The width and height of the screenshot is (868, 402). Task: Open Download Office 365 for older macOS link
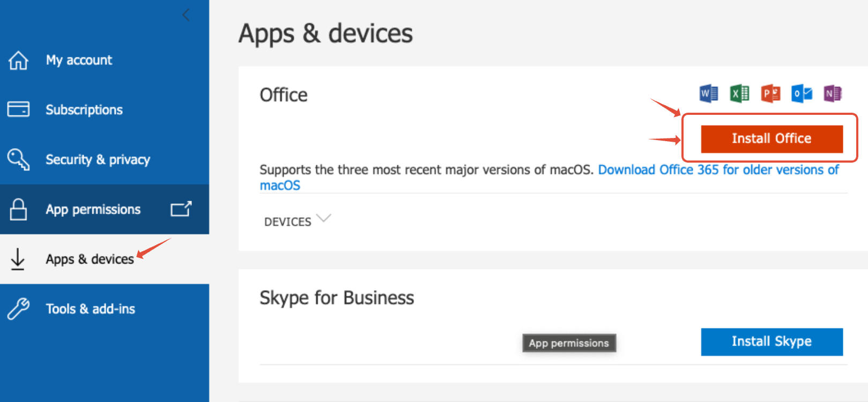718,170
